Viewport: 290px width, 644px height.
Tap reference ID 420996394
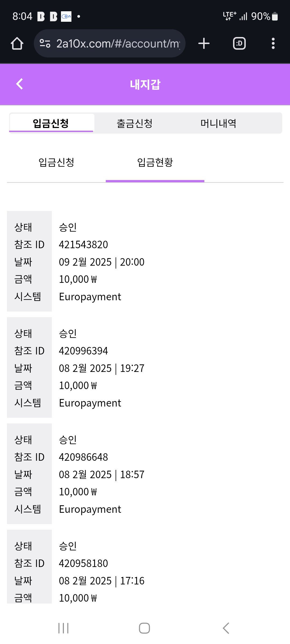(84, 351)
